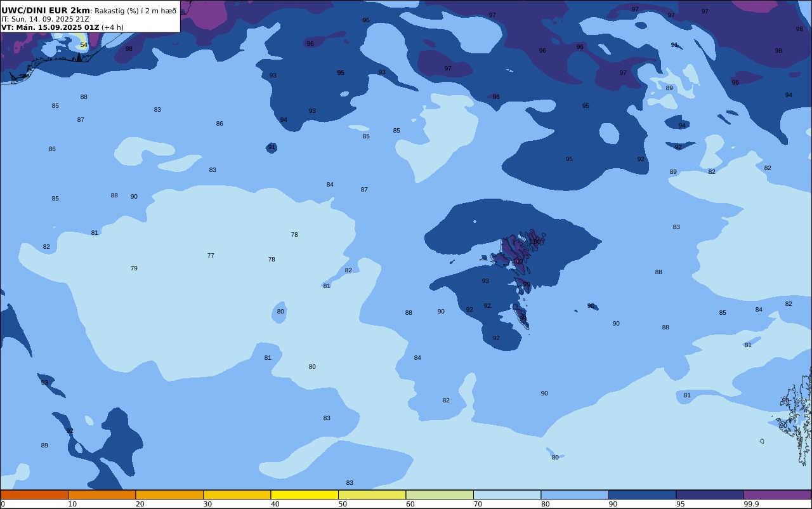Click the "VT: Mán. 15.09.2025 01Z" valid time
The image size is (812, 509).
(x=50, y=27)
